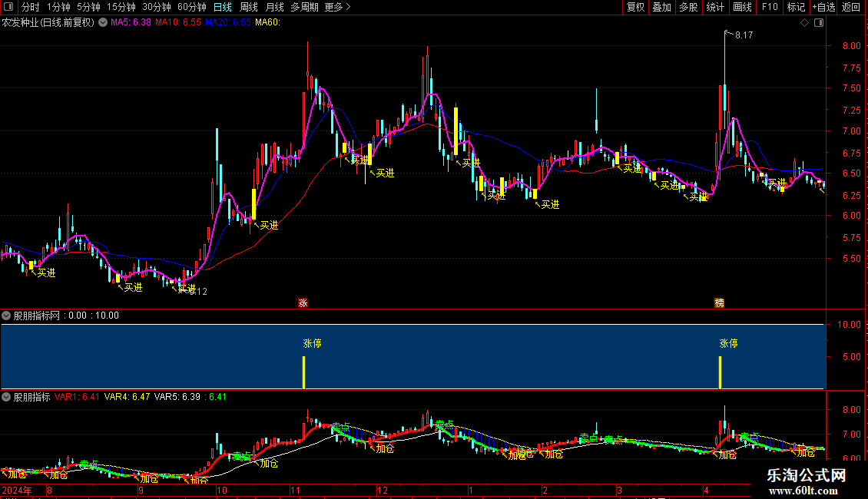
Task: Switch to 月线 monthly chart
Action: click(274, 7)
